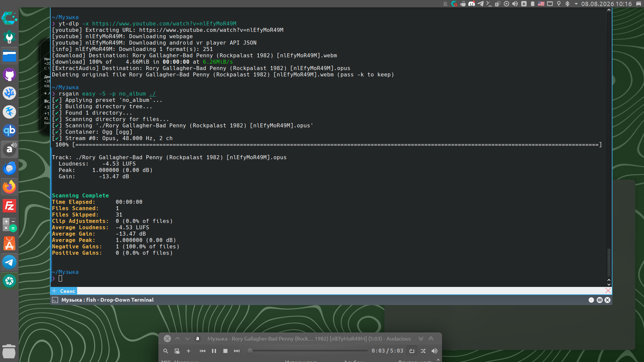The height and width of the screenshot is (362, 644).
Task: Open the Audacious icon in the dock
Action: pyautogui.click(x=9, y=149)
